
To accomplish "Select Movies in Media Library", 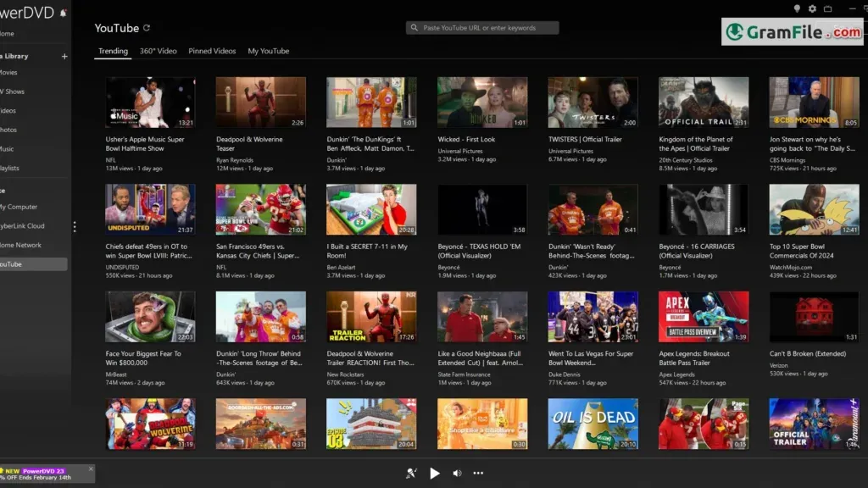I will (x=8, y=73).
